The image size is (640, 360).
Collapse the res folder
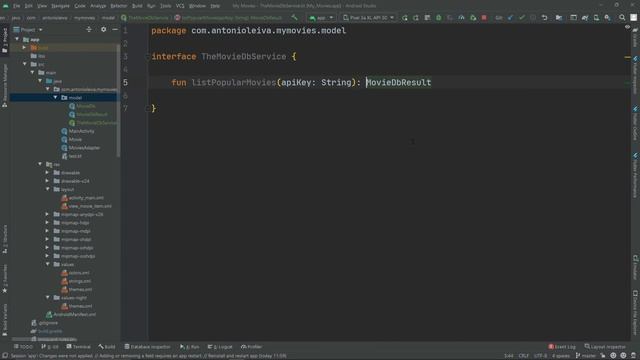40,164
